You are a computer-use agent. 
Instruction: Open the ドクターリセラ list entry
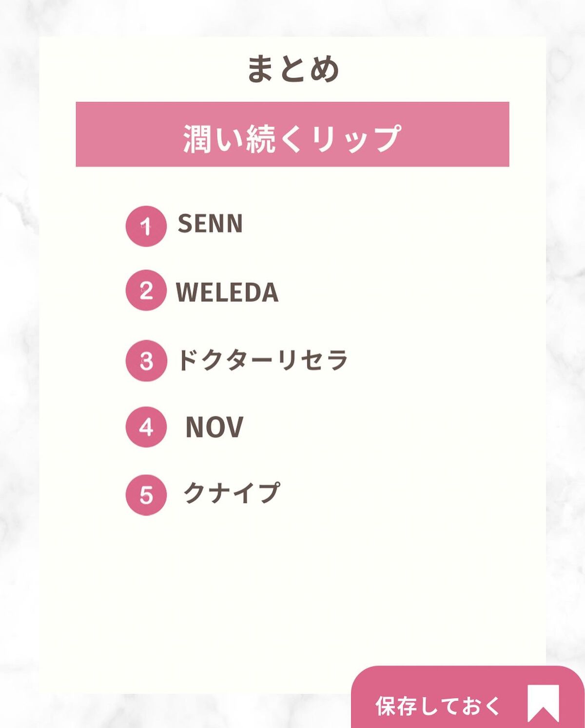[262, 360]
